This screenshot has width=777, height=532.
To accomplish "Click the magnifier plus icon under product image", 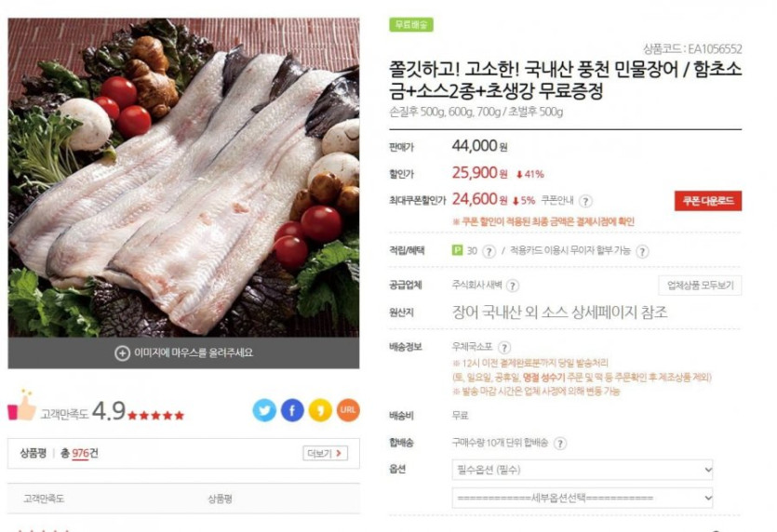I will click(122, 353).
